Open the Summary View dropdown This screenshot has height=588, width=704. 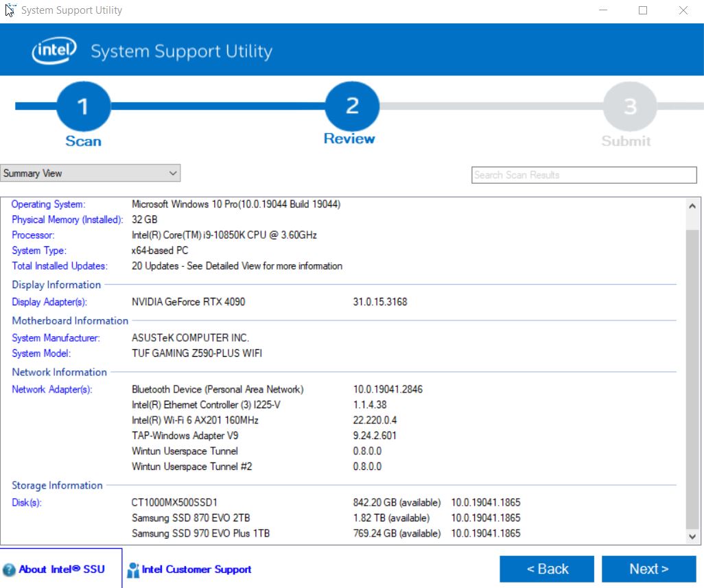coord(89,173)
